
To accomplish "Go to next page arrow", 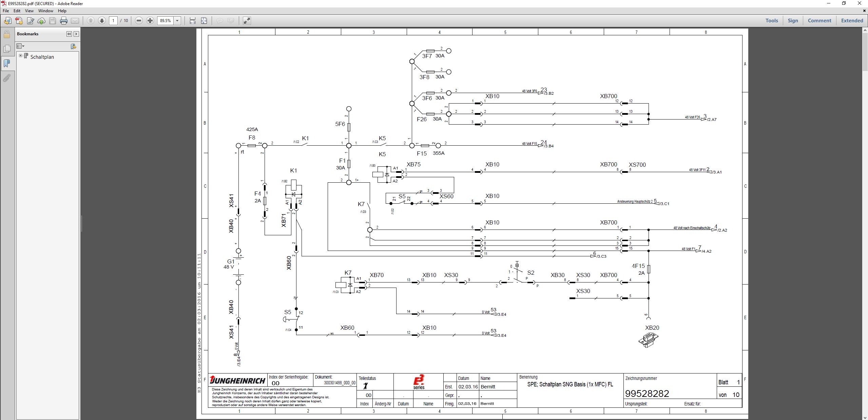I will [102, 21].
